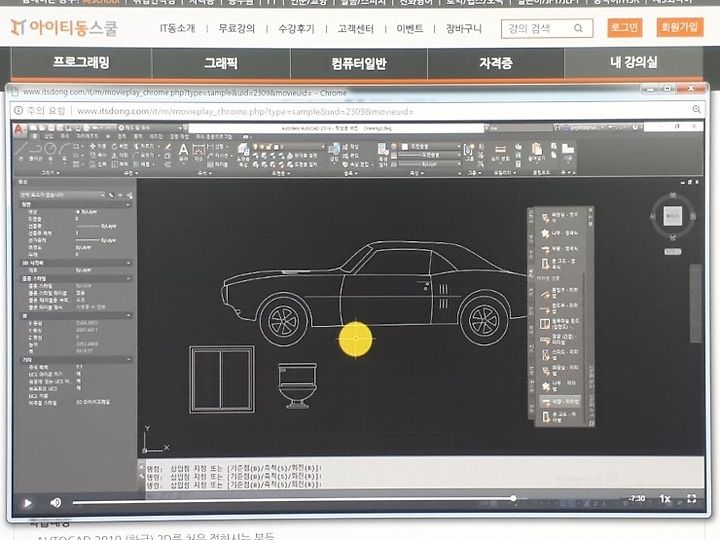The width and height of the screenshot is (720, 540).
Task: Open the 고객센터 link
Action: tap(355, 28)
